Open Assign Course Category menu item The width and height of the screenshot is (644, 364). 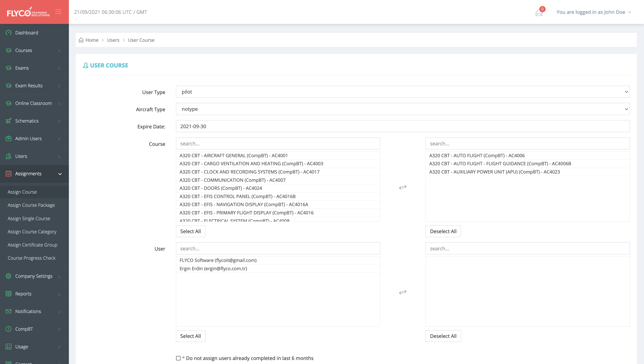32,232
